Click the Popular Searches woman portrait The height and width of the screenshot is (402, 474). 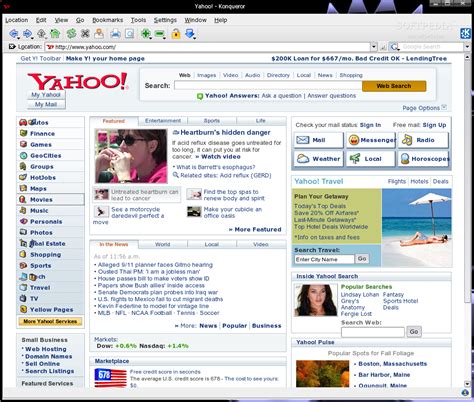(316, 300)
